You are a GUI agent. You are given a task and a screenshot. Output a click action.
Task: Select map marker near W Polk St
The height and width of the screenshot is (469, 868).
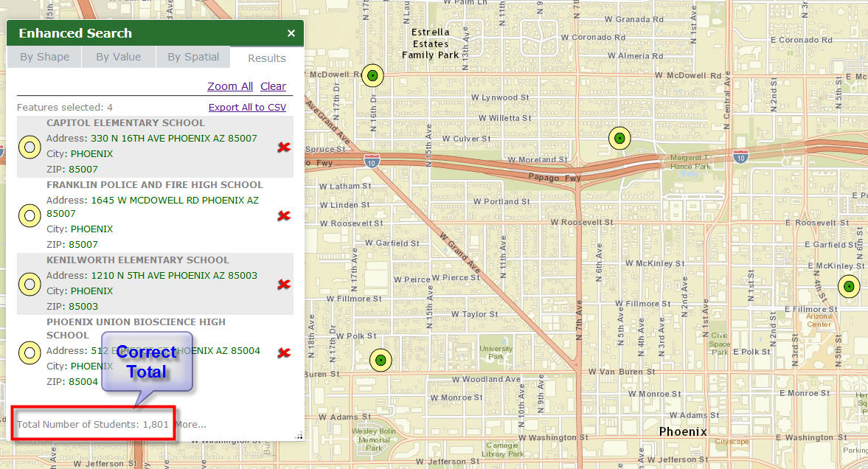pos(381,360)
